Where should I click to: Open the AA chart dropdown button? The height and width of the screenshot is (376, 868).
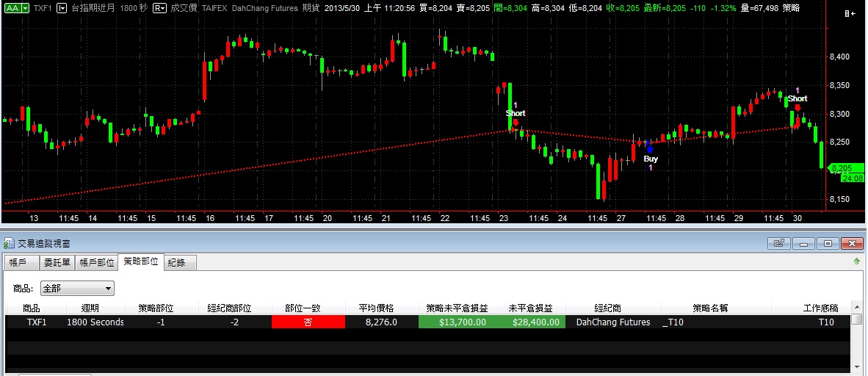coord(17,8)
